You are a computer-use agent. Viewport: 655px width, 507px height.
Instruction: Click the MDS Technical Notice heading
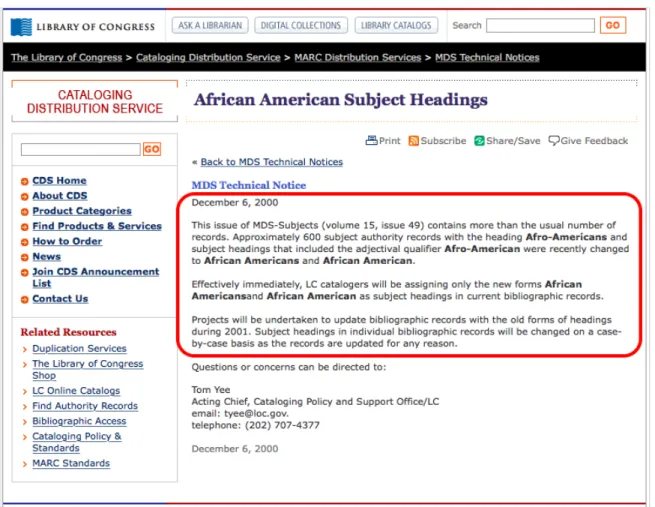pyautogui.click(x=249, y=185)
